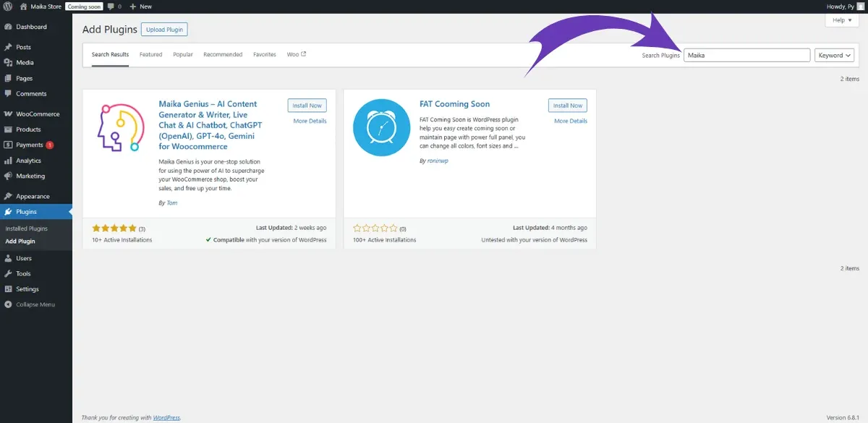Click the "100+ Active Installations" text

pos(385,240)
